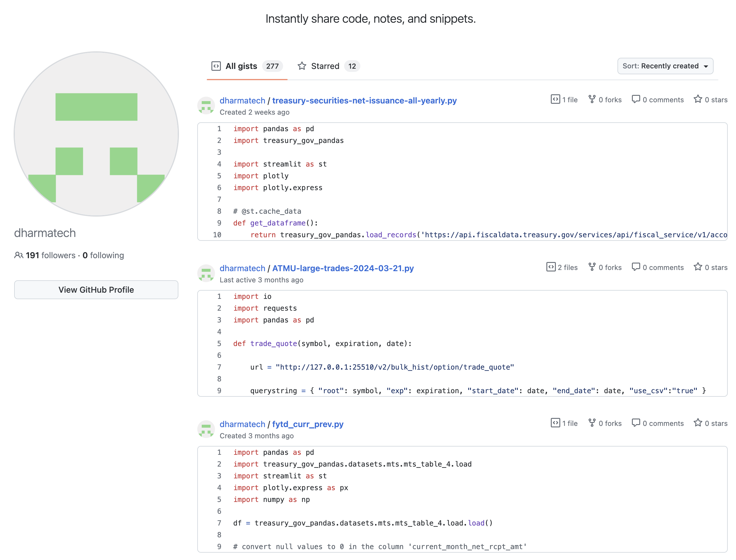Click the 0 following link
This screenshot has height=560, width=736.
[x=103, y=255]
